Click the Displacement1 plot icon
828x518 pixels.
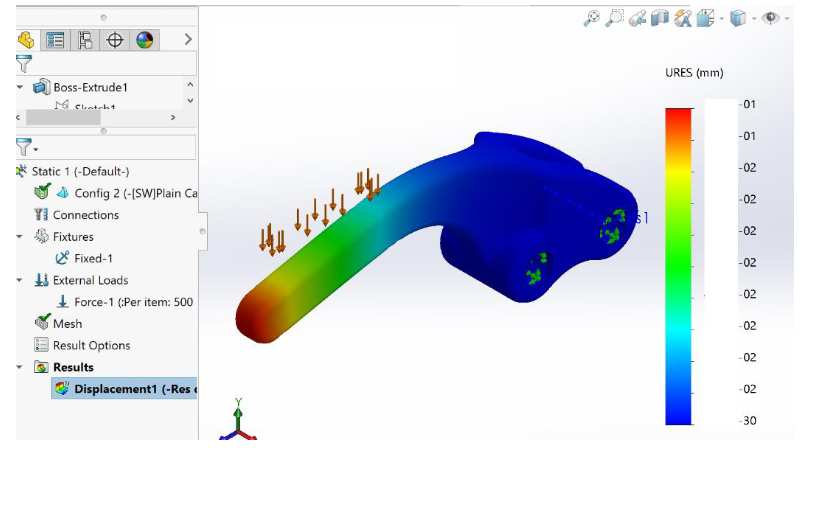coord(62,388)
